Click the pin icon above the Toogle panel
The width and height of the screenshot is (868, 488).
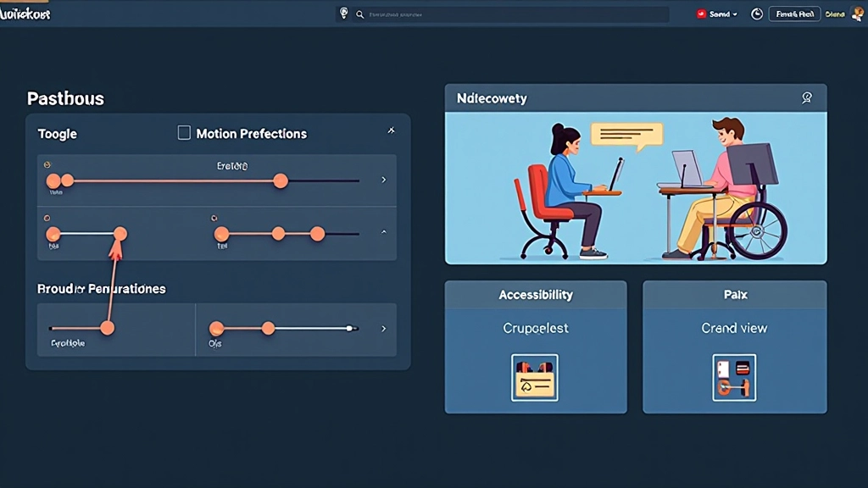(391, 129)
